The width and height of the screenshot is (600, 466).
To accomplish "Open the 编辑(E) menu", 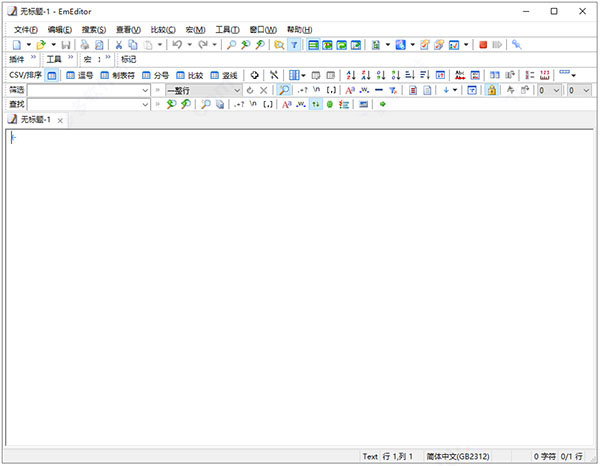I will pyautogui.click(x=60, y=29).
